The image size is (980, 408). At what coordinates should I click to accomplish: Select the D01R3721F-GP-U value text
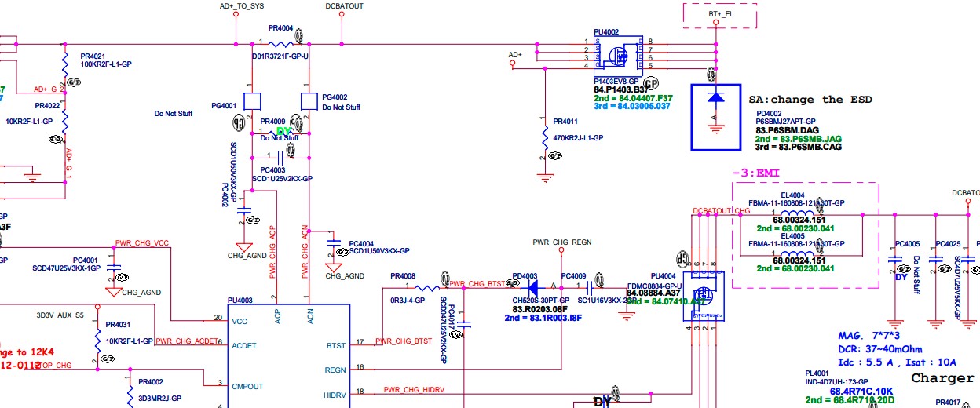point(280,56)
